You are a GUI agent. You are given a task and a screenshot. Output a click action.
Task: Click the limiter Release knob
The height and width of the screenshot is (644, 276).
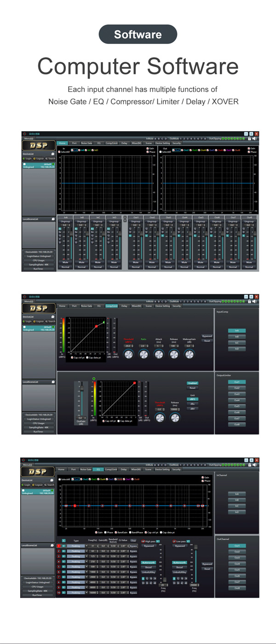(x=175, y=418)
